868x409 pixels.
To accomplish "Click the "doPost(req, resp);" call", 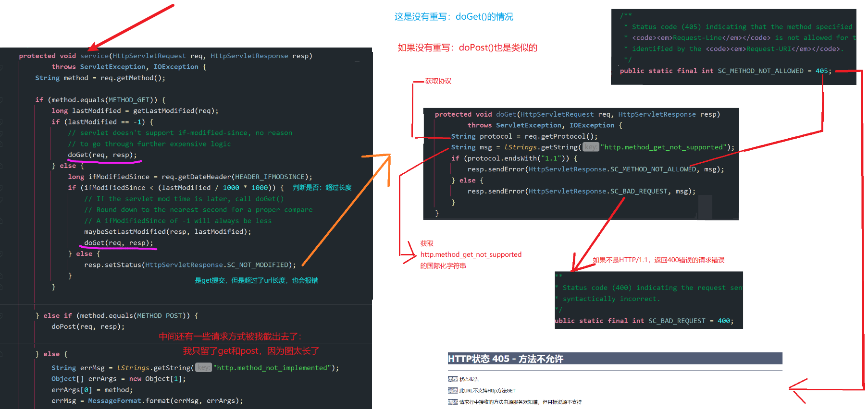I will 88,327.
